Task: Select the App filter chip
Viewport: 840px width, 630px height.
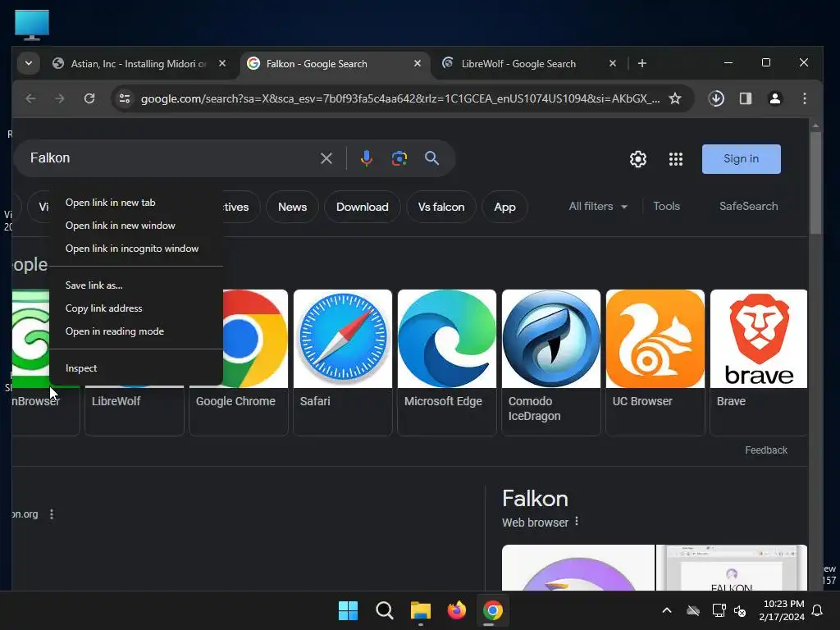Action: (504, 207)
